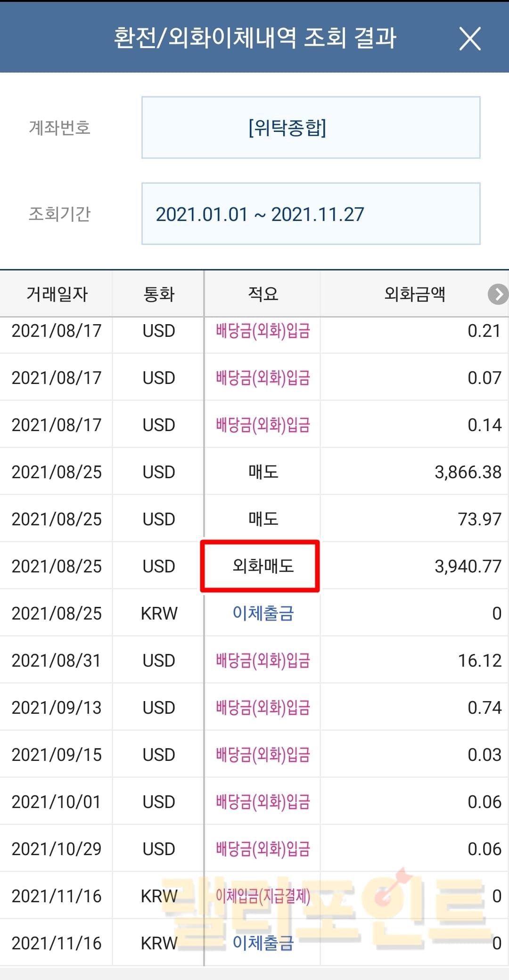Tap the 이체출금 entry dated 2021/11/16
The image size is (509, 980).
(263, 943)
